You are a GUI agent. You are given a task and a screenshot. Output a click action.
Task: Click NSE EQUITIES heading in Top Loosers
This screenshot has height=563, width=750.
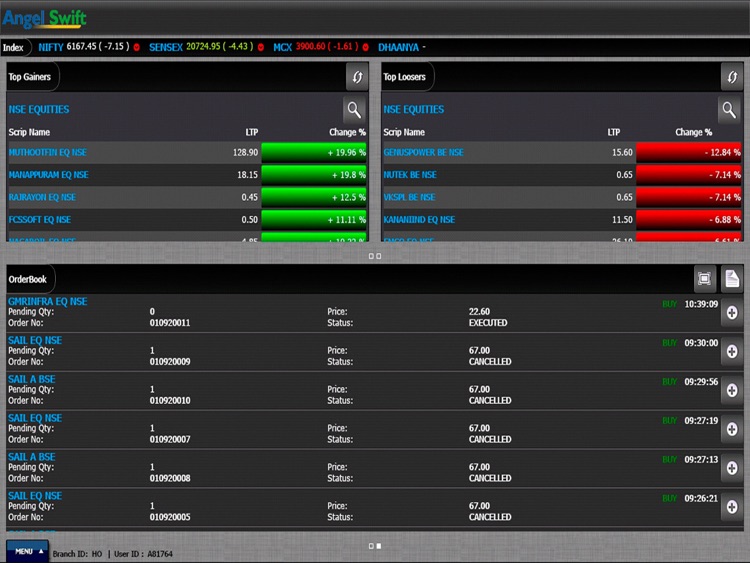coord(414,110)
